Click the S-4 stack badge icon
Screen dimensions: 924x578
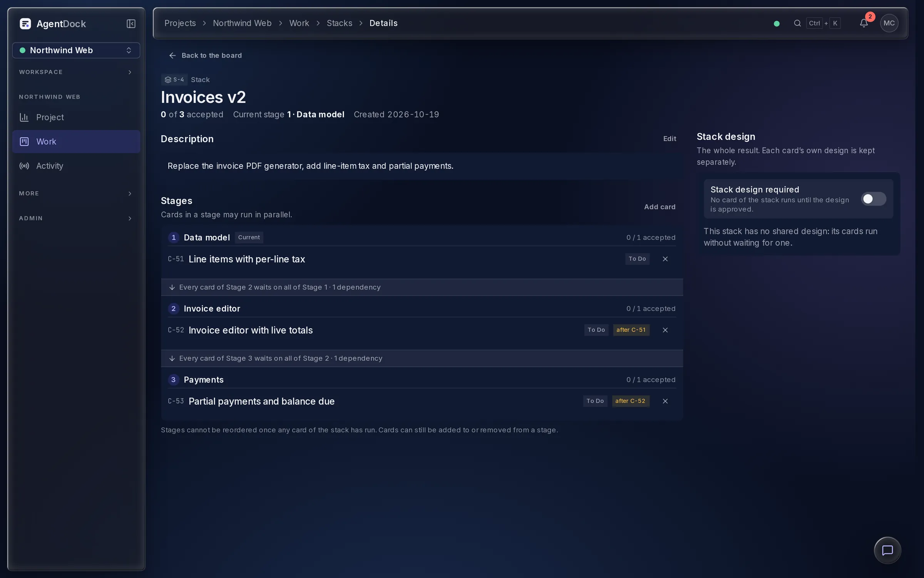168,80
